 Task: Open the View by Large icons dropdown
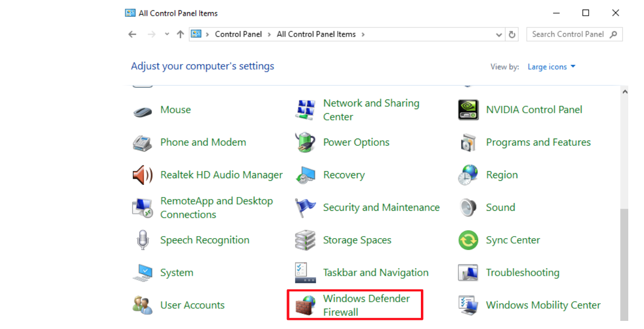point(551,67)
